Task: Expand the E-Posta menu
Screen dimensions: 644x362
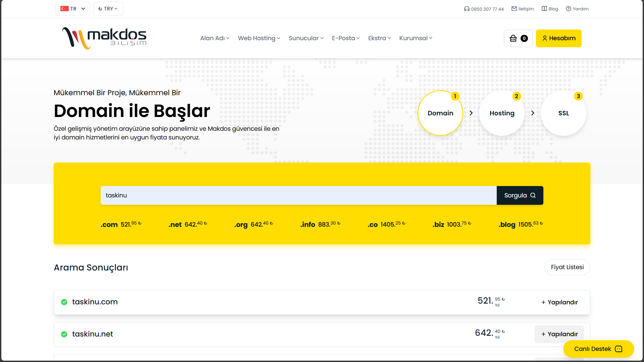Action: pyautogui.click(x=346, y=38)
